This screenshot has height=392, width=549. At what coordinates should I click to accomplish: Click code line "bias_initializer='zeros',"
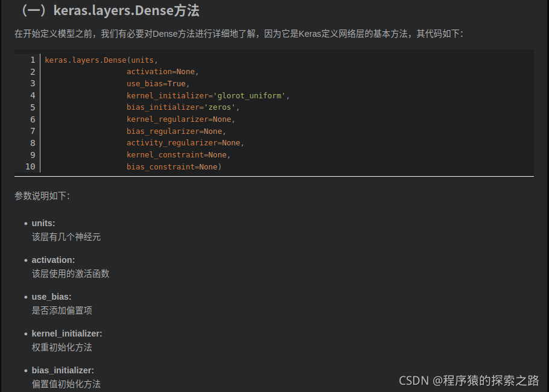tap(183, 107)
